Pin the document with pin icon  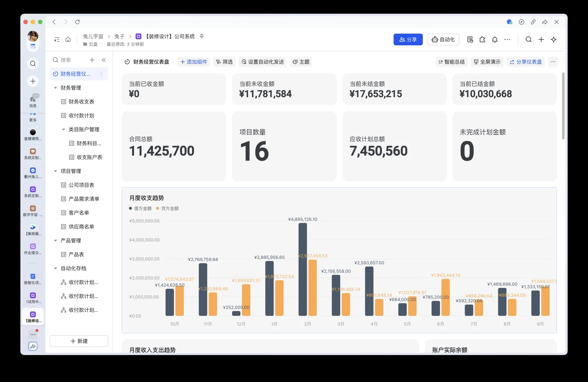click(202, 36)
